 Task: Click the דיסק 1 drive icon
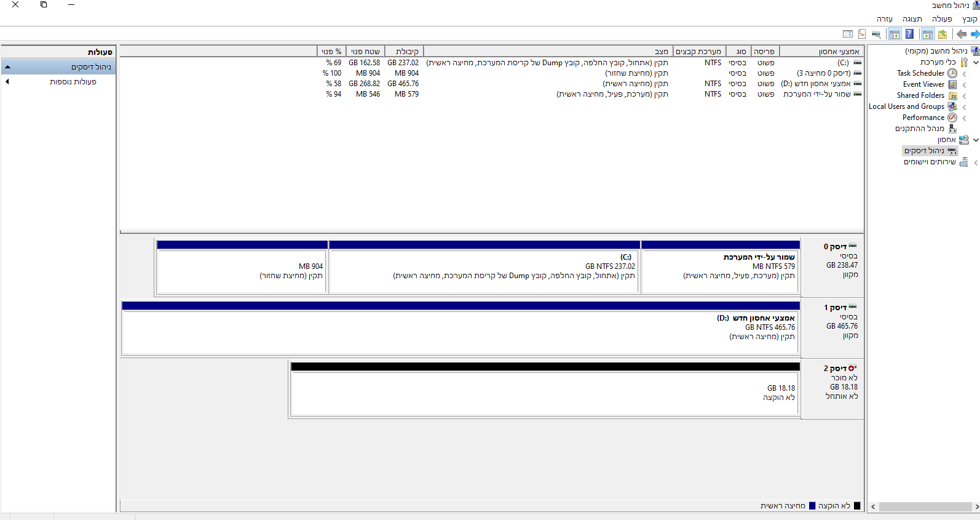coord(853,307)
